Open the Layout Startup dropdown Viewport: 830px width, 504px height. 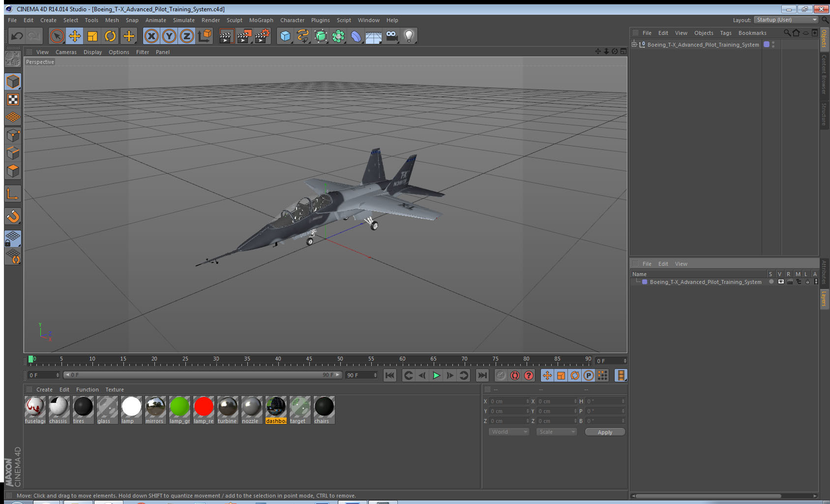(786, 20)
